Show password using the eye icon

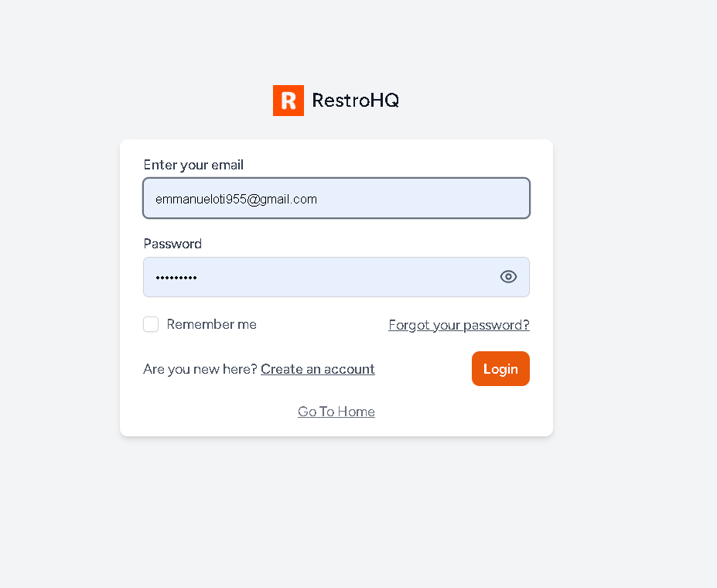pyautogui.click(x=508, y=277)
